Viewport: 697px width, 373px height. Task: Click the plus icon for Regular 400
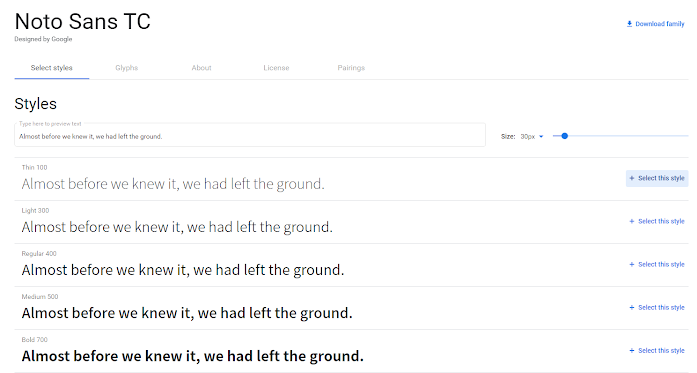tap(632, 265)
